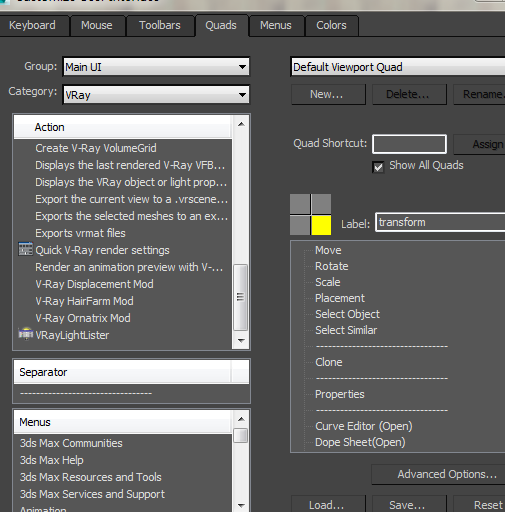Click the VRayLightLister icon

click(x=26, y=334)
